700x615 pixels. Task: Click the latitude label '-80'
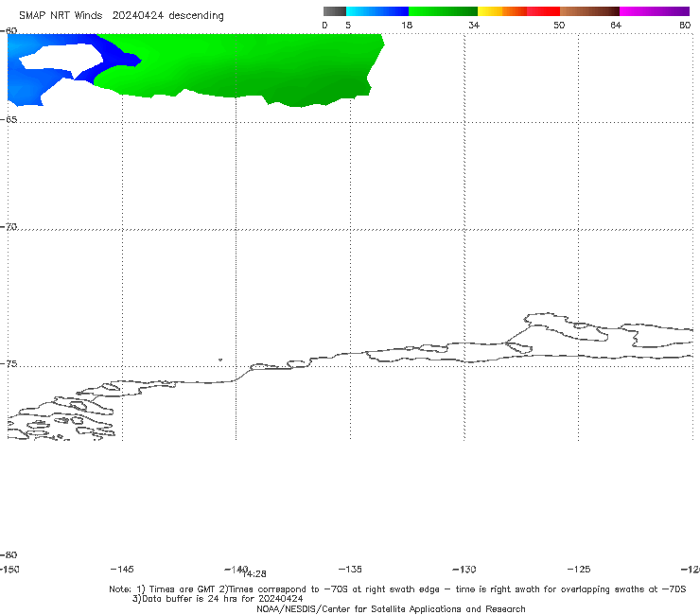[x=9, y=554]
